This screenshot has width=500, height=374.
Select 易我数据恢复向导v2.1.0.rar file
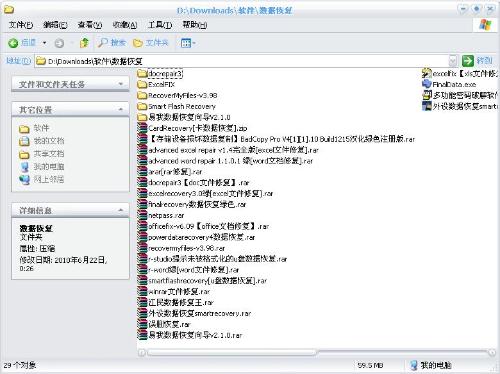coord(190,335)
